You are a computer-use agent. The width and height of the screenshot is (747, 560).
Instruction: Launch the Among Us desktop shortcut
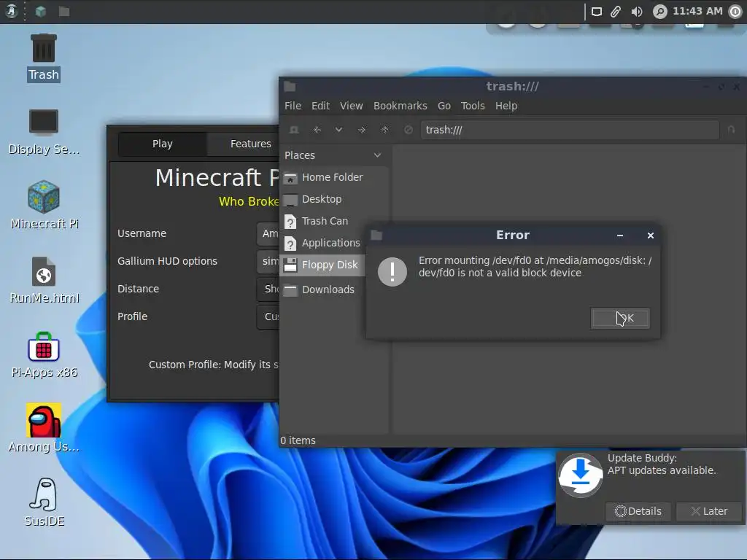click(44, 428)
